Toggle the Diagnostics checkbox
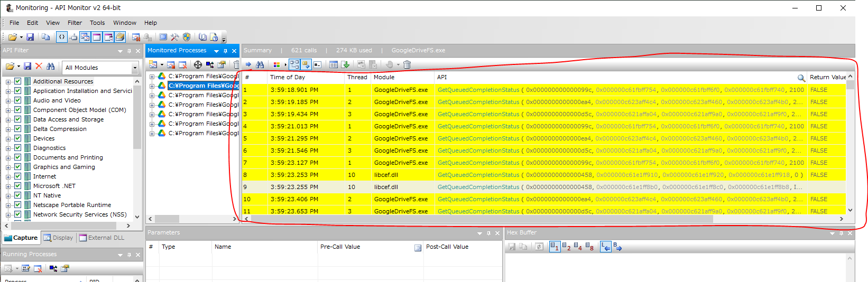Image resolution: width=868 pixels, height=282 pixels. tap(17, 148)
